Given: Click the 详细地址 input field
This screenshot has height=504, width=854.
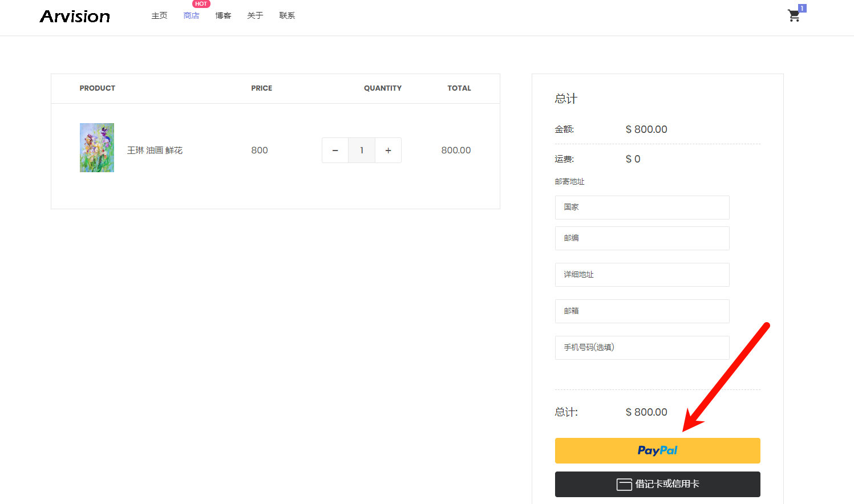Looking at the screenshot, I should coord(642,275).
